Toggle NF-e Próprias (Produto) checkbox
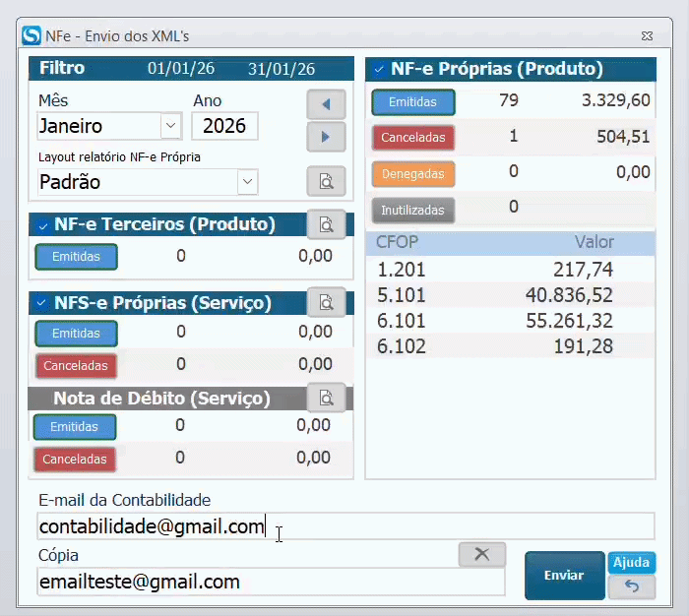The image size is (689, 616). coord(379,70)
